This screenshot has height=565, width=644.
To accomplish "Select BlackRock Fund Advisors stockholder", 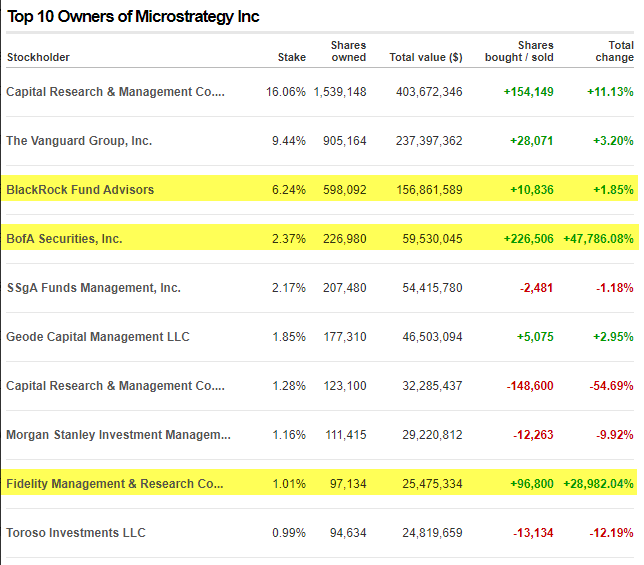I will click(x=80, y=190).
